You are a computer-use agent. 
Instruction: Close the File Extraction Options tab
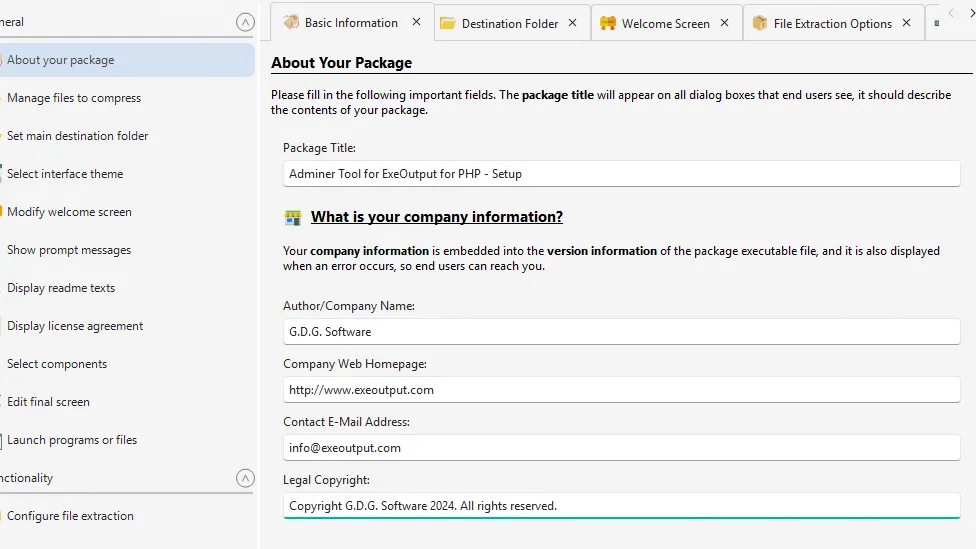click(x=906, y=22)
